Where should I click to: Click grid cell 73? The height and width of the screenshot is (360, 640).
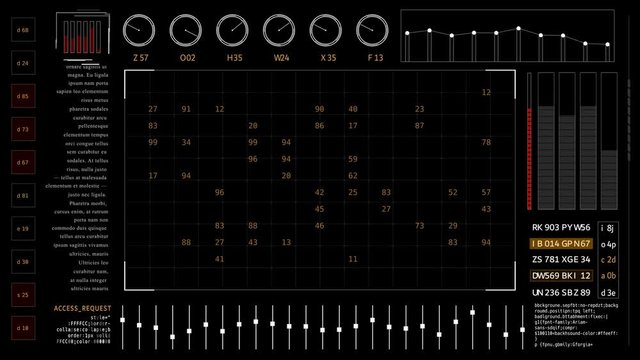tap(420, 226)
